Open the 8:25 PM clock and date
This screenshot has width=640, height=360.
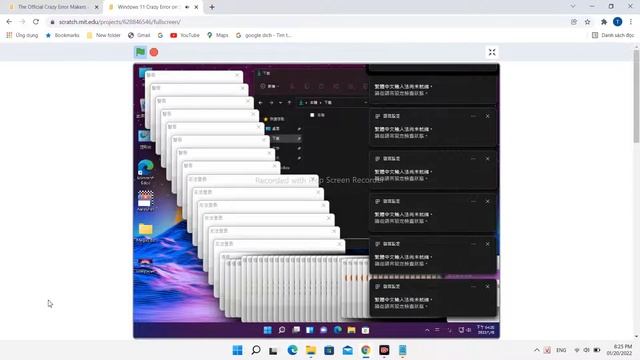(620, 350)
